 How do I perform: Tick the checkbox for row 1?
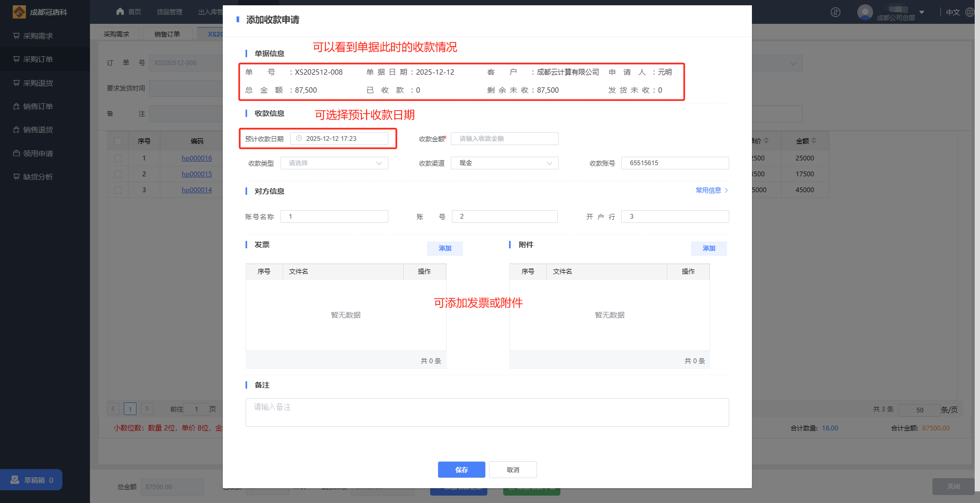(x=118, y=158)
